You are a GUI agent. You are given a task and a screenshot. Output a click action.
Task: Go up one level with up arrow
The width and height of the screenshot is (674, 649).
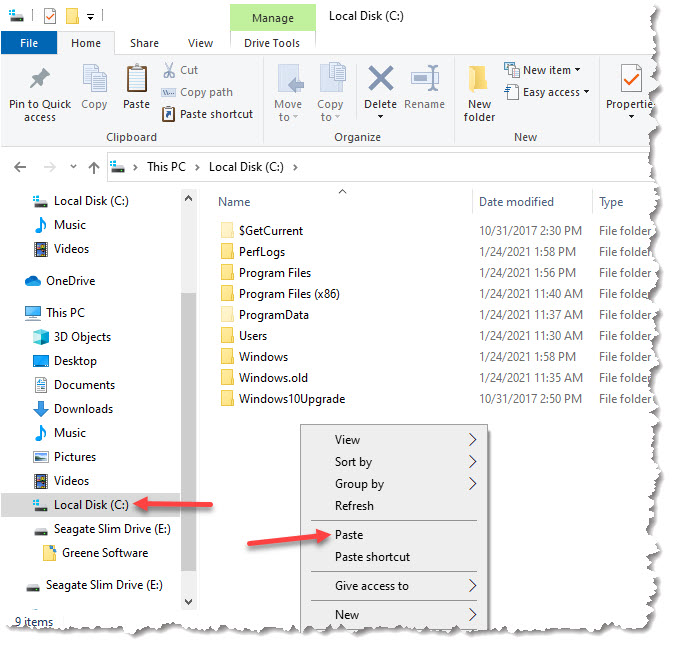(94, 167)
